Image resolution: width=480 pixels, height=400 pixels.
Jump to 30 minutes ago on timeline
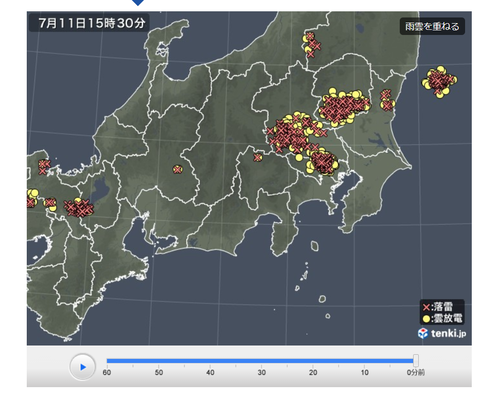(262, 372)
